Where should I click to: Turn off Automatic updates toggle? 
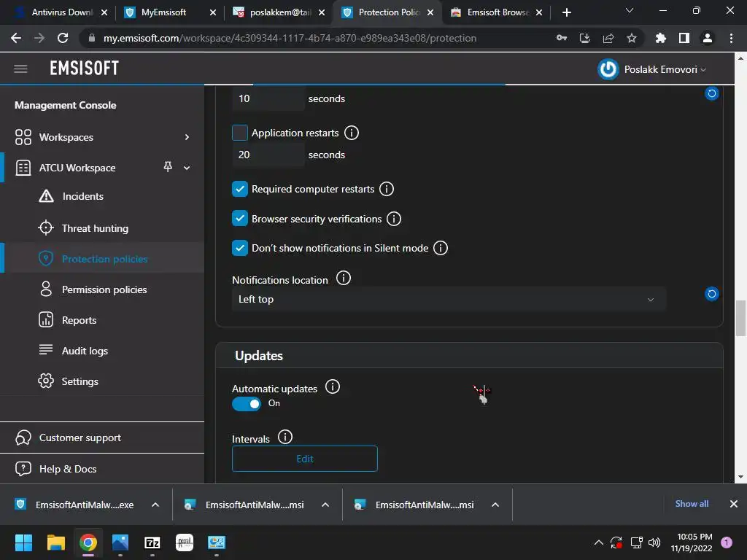[x=247, y=404]
